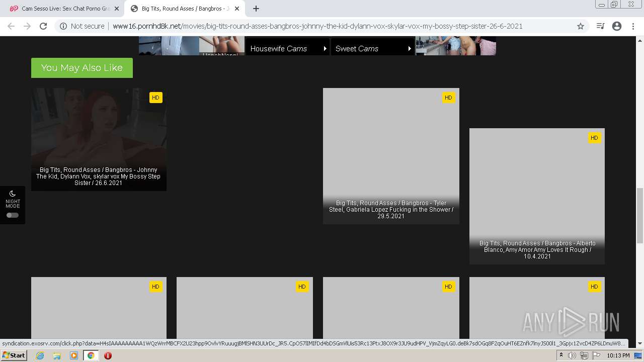Image resolution: width=644 pixels, height=362 pixels.
Task: Open the Chrome profile avatar menu
Action: click(x=617, y=26)
